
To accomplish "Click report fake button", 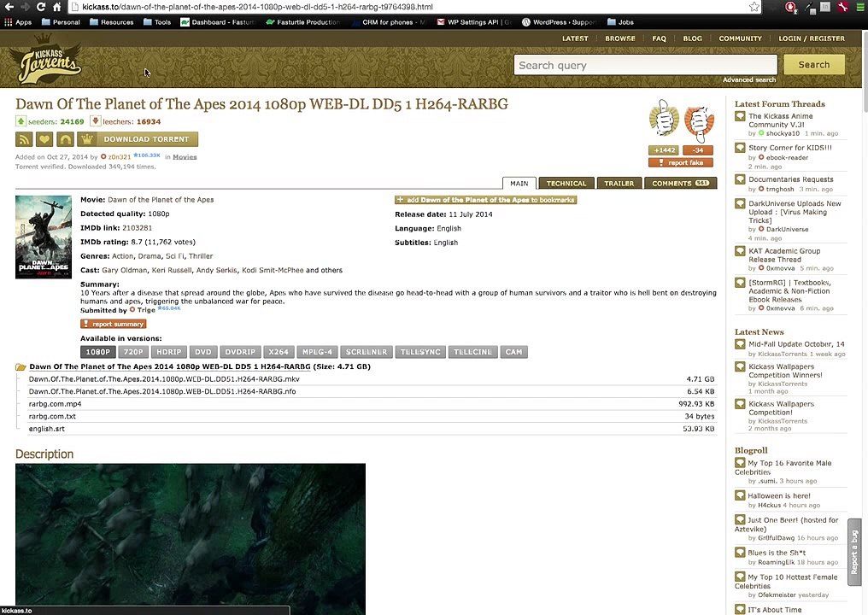I will click(x=681, y=163).
